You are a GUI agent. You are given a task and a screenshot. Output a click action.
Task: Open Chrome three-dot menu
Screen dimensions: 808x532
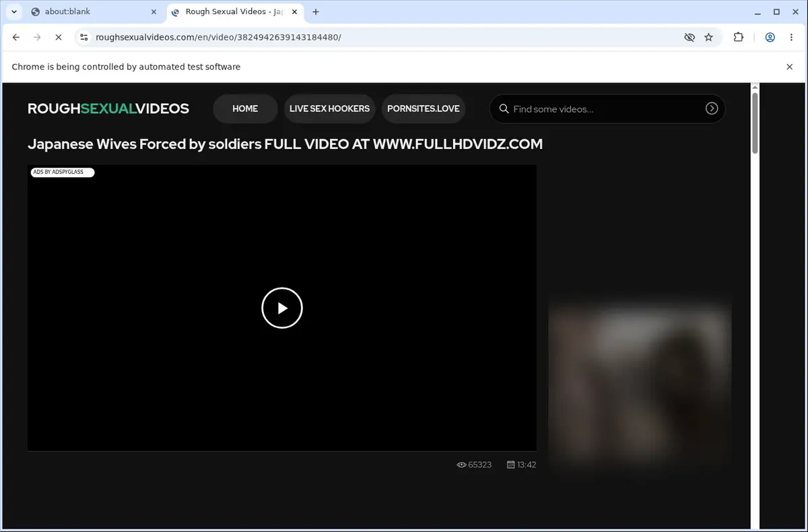791,38
